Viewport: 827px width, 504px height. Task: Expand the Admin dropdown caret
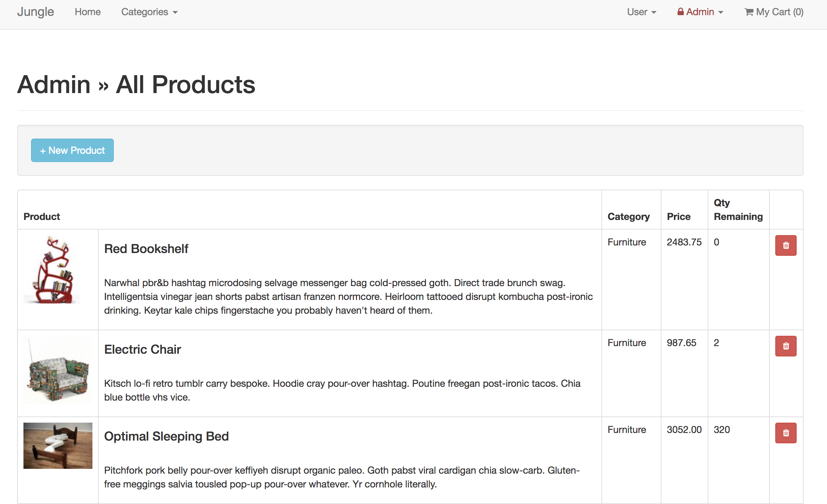point(721,12)
